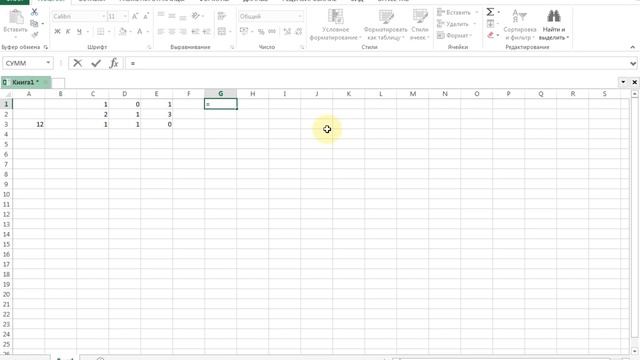The image size is (640, 360).
Task: Open the Clear eraser tool
Action: click(491, 35)
